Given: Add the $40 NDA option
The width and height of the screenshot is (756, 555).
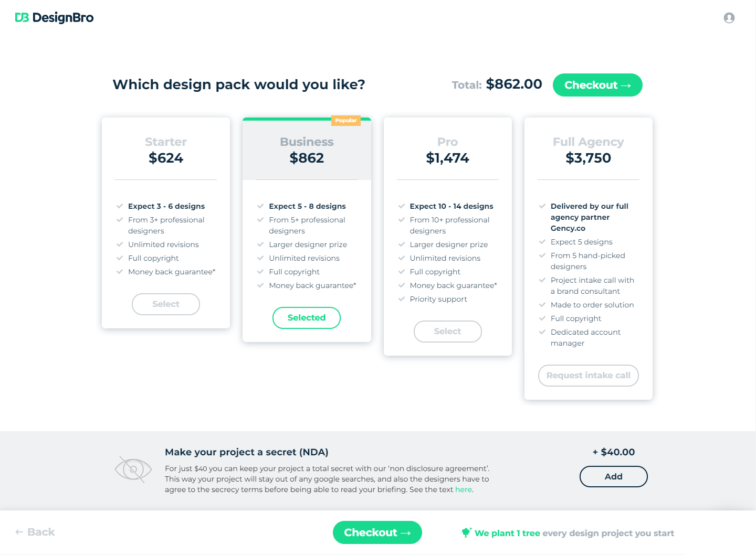Looking at the screenshot, I should click(613, 476).
